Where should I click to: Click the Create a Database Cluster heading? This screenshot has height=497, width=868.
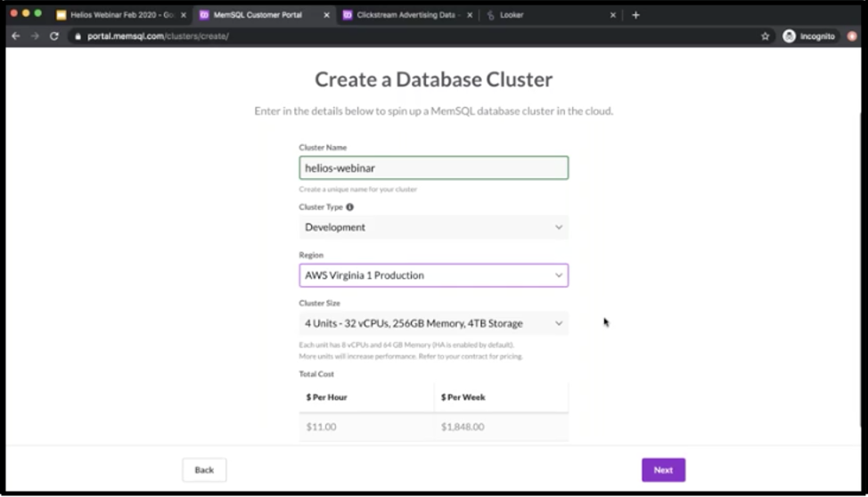click(x=433, y=79)
